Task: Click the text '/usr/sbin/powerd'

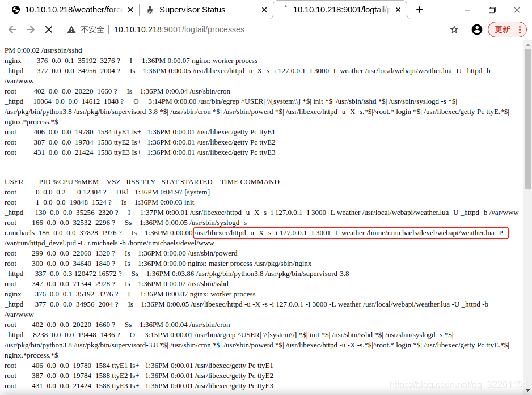Action: point(212,253)
